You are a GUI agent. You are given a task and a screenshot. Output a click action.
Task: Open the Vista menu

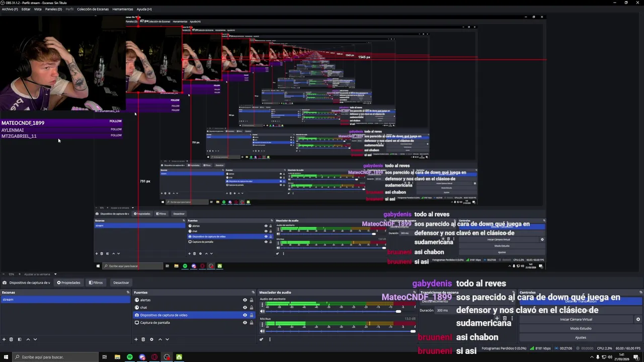(38, 9)
